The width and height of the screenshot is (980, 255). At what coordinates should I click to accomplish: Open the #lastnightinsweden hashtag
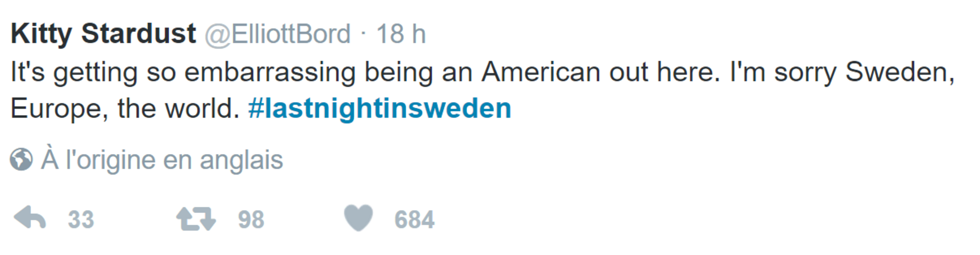380,108
